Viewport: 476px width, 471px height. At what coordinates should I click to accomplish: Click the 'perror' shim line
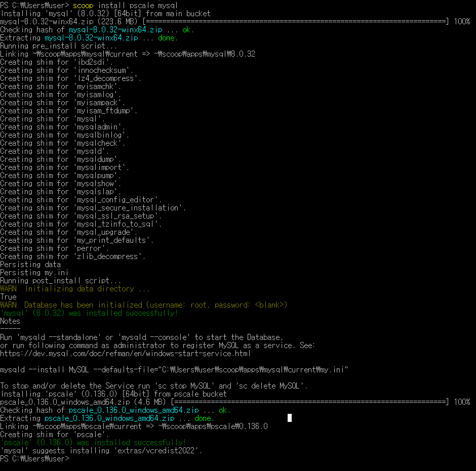coord(54,248)
